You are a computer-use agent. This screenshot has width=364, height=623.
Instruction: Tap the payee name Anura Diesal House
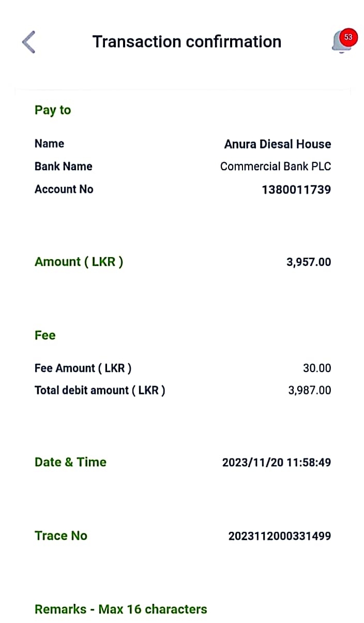click(277, 144)
